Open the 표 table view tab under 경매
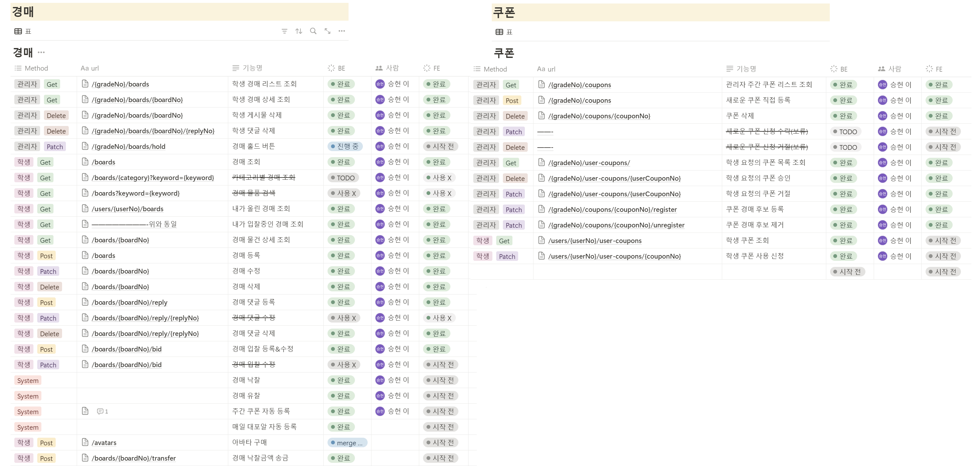This screenshot has width=980, height=466. [23, 31]
